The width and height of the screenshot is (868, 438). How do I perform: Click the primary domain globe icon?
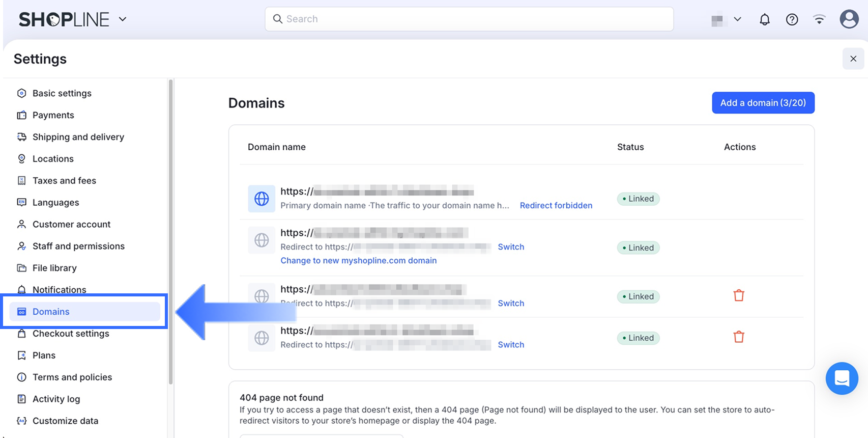(x=262, y=199)
